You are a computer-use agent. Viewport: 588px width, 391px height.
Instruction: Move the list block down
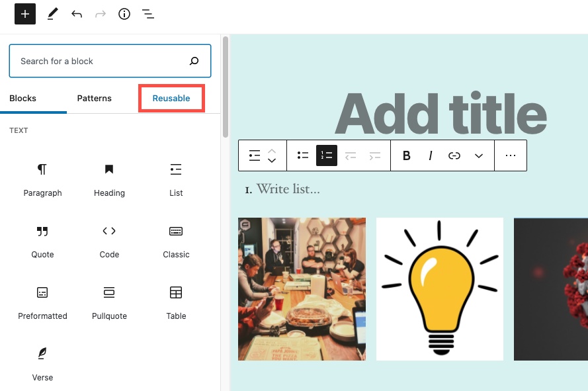272,160
